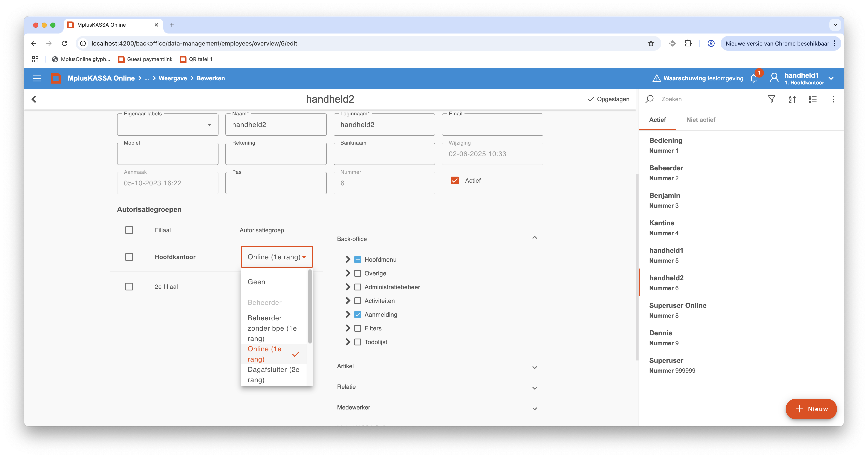This screenshot has width=868, height=458.
Task: Click the warning triangle icon
Action: tap(656, 78)
